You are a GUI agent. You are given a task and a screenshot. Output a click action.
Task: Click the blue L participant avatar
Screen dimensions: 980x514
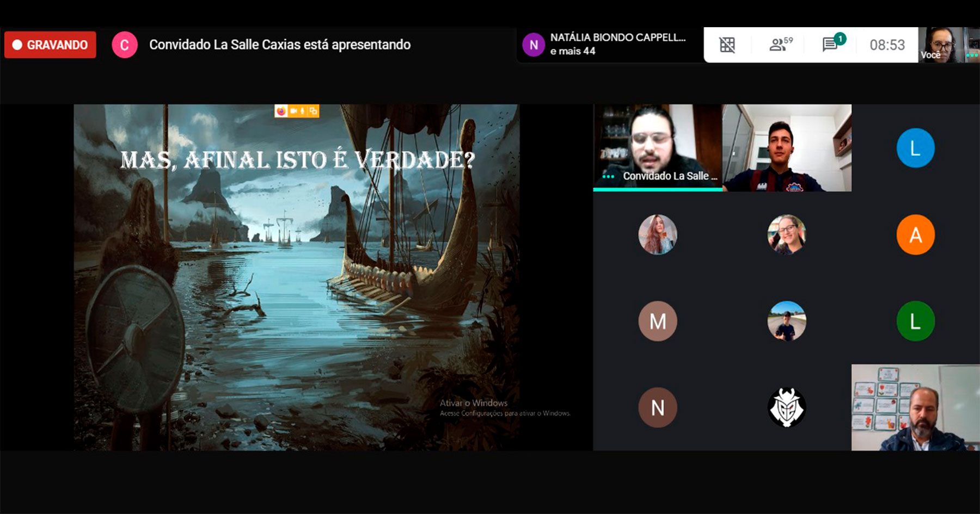click(x=915, y=148)
